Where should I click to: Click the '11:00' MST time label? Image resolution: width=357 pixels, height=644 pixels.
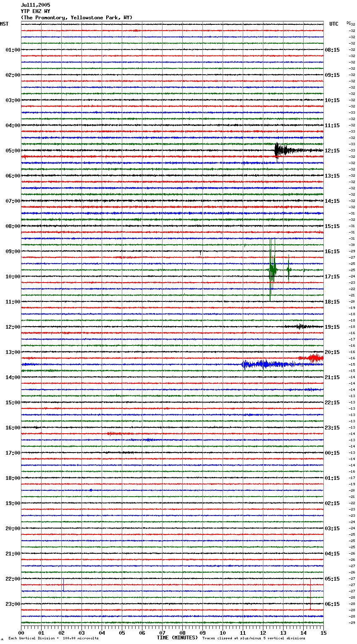13,302
